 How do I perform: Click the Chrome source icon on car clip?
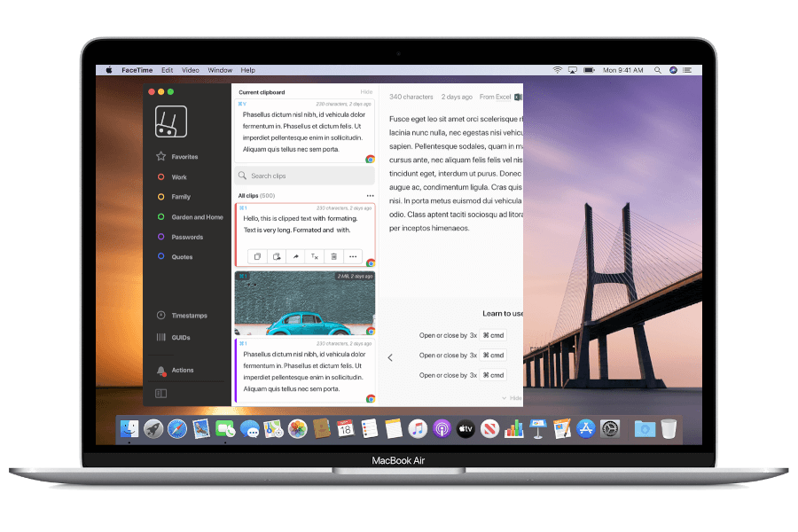pos(371,331)
